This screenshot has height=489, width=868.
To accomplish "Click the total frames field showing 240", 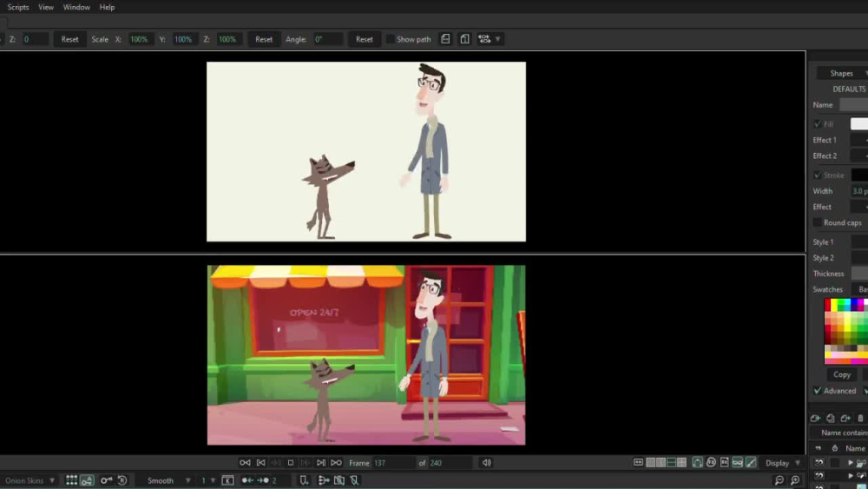I will (x=450, y=463).
